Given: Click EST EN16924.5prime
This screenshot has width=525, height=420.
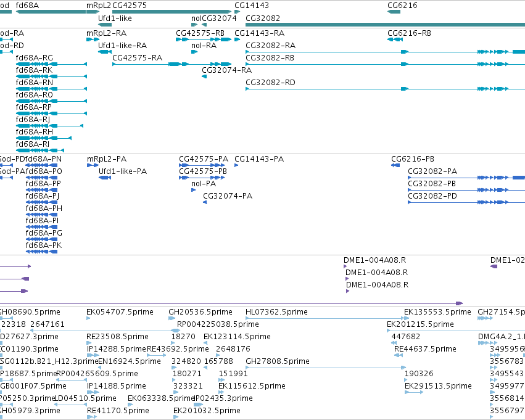Looking at the screenshot, I should (x=130, y=361).
